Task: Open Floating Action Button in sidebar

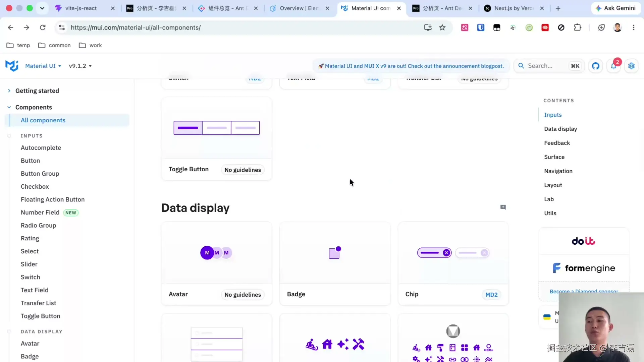Action: point(53,199)
